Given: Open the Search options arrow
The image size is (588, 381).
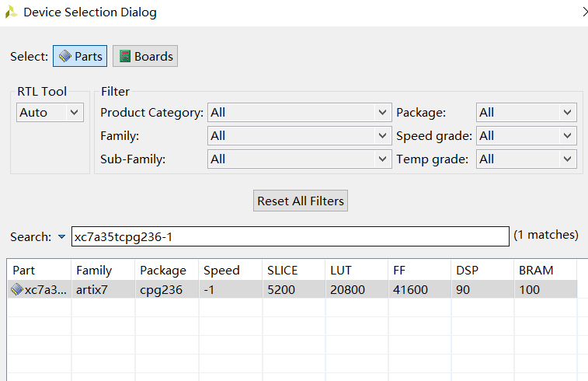Looking at the screenshot, I should (x=62, y=237).
